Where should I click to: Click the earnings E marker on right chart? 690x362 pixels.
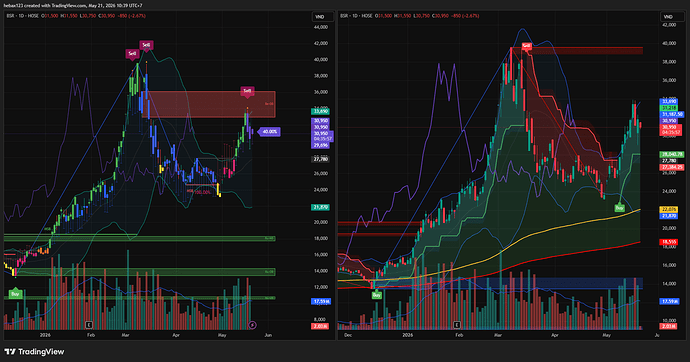coord(457,325)
